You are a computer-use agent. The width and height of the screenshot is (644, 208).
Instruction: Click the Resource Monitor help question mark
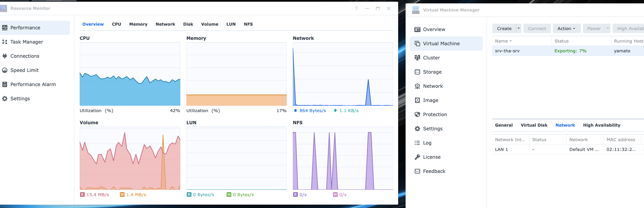356,8
